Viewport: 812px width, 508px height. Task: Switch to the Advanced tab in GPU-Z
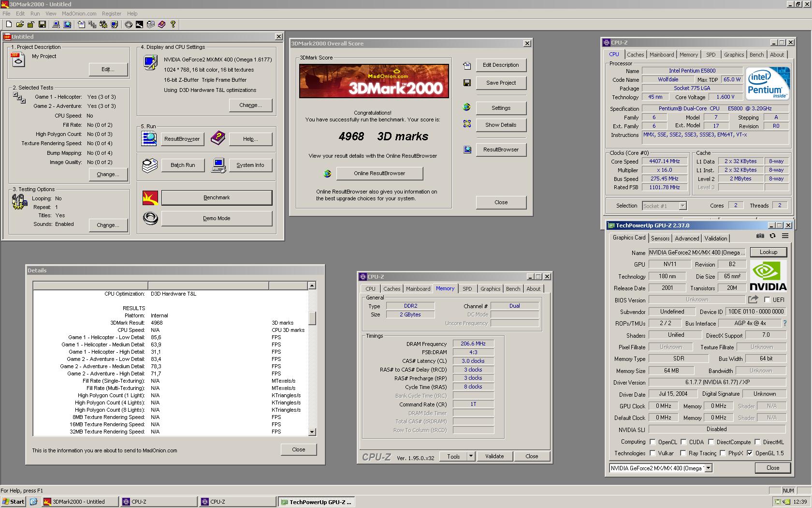687,238
